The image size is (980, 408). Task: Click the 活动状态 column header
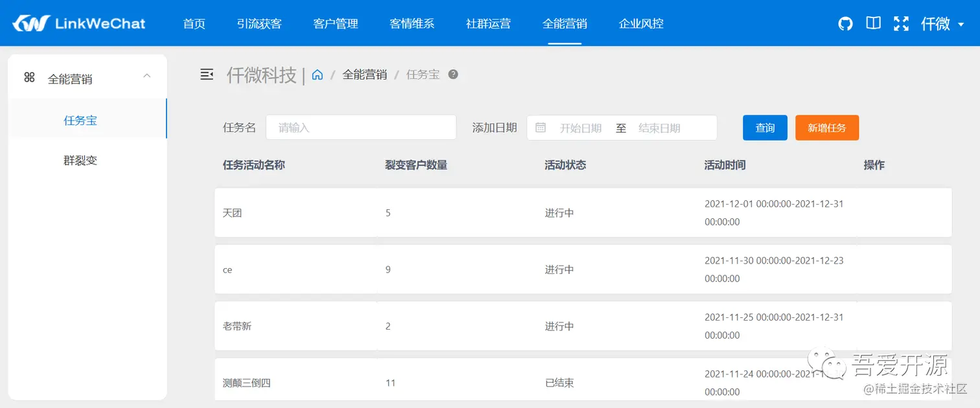coord(565,165)
